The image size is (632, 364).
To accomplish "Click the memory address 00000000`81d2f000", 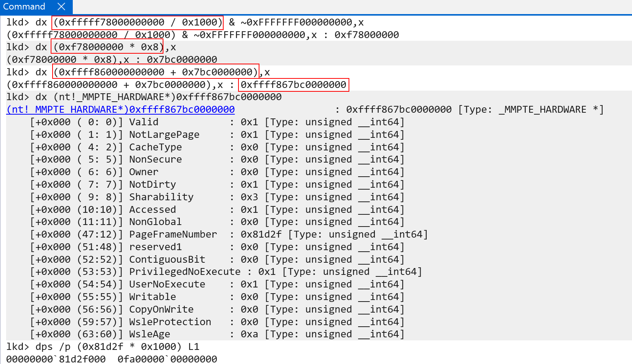I will 56,359.
